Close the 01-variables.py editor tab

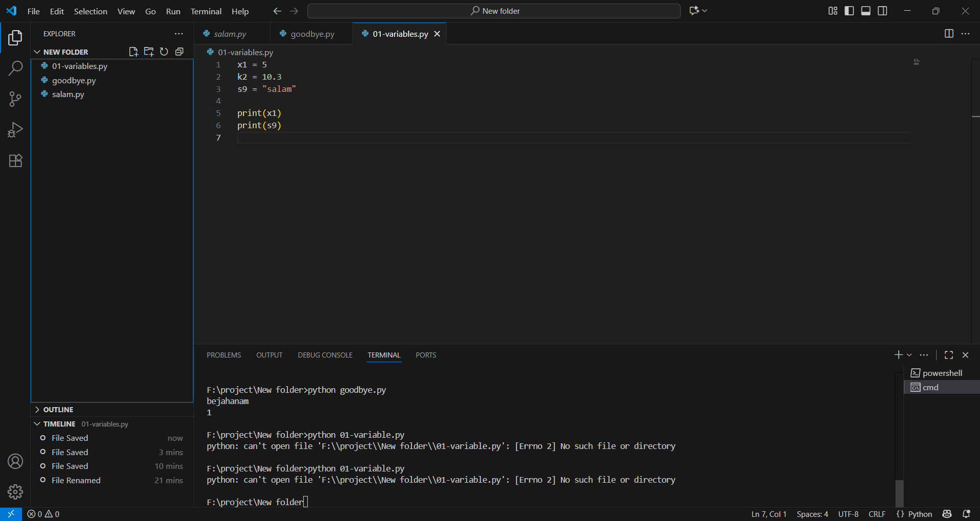click(x=437, y=34)
